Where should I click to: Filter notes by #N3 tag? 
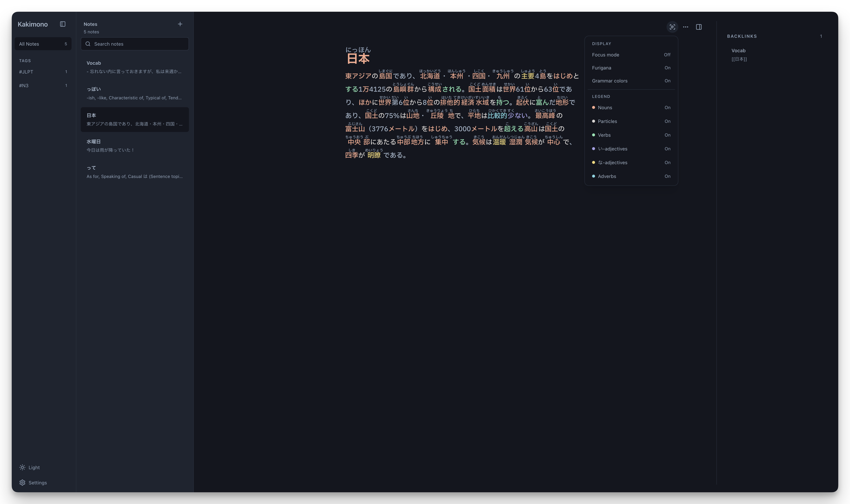pyautogui.click(x=43, y=86)
